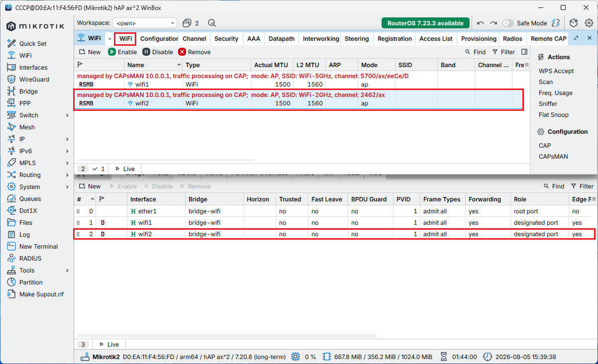Screen dimensions: 598x364
Task: Detach the WiFi window with pop-out icon
Action: (x=576, y=38)
